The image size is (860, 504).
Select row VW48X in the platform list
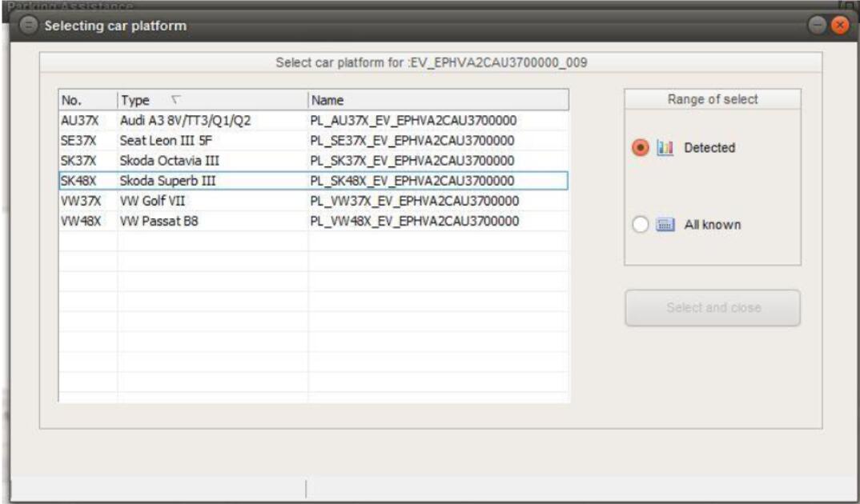(x=313, y=222)
